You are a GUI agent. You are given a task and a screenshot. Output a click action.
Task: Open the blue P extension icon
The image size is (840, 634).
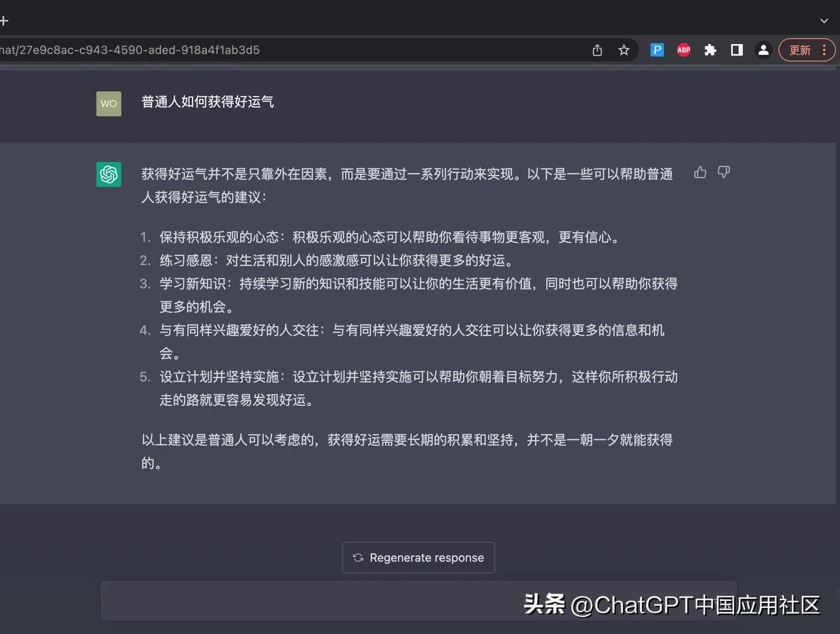click(x=657, y=50)
